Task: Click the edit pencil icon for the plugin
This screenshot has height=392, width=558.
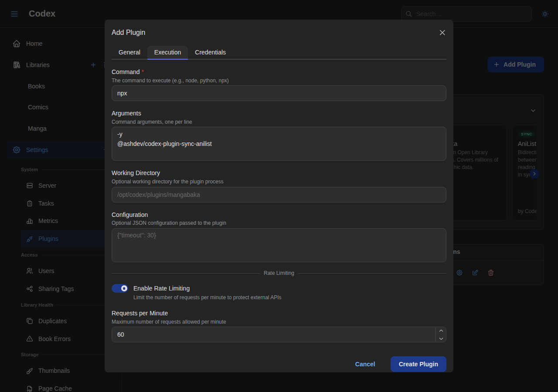Action: pos(475,273)
